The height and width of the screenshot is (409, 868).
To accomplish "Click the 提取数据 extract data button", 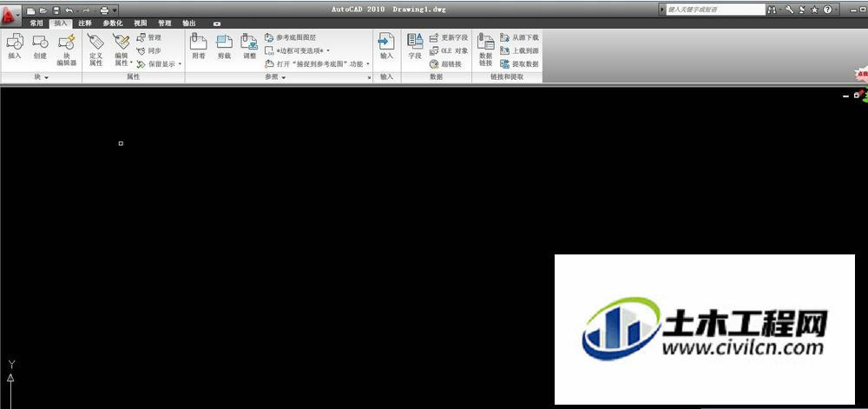I will [519, 64].
